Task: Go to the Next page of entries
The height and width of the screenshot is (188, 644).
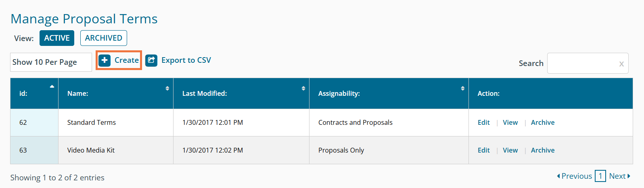Action: click(619, 176)
